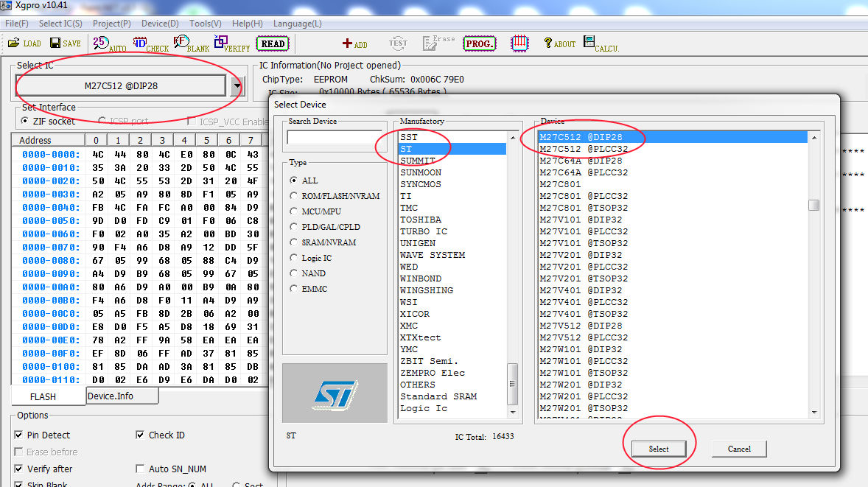The height and width of the screenshot is (487, 868).
Task: Click the VERIFY toolbar icon
Action: (x=232, y=43)
